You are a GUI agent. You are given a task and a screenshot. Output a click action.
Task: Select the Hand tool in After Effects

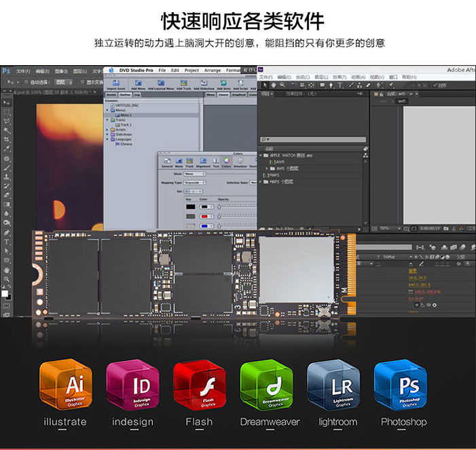point(274,86)
